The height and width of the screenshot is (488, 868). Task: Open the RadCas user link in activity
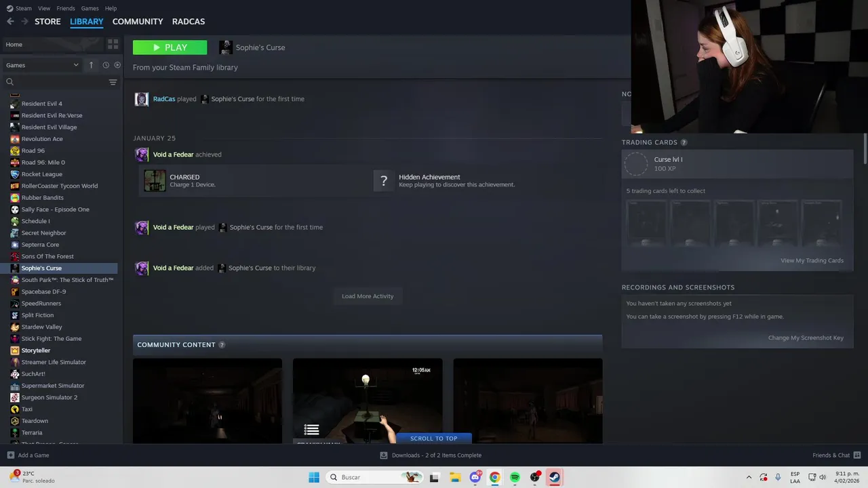164,99
